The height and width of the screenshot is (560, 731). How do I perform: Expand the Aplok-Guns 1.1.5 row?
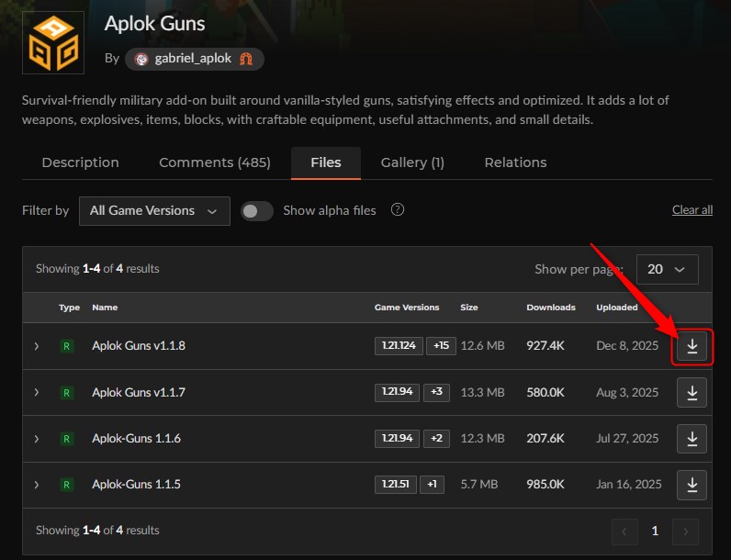(37, 485)
